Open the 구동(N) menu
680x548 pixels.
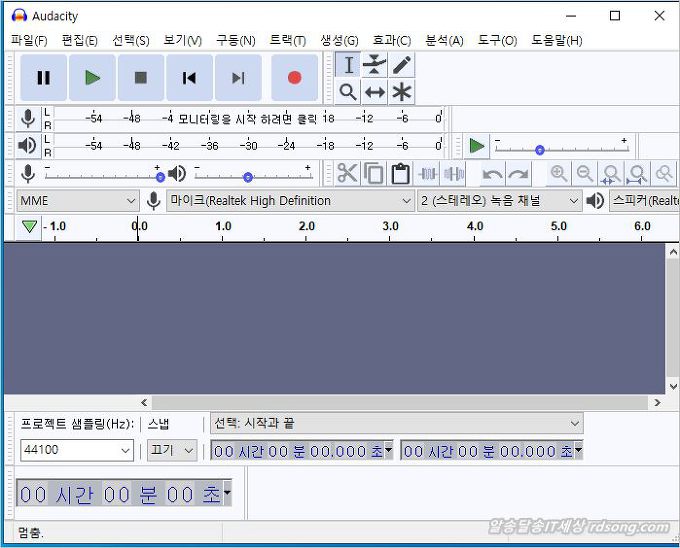[x=235, y=40]
